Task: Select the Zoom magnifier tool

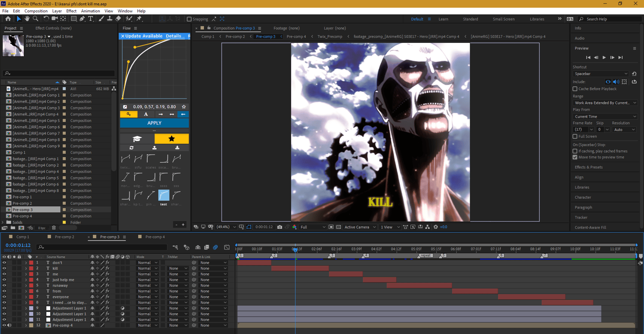Action: click(36, 19)
